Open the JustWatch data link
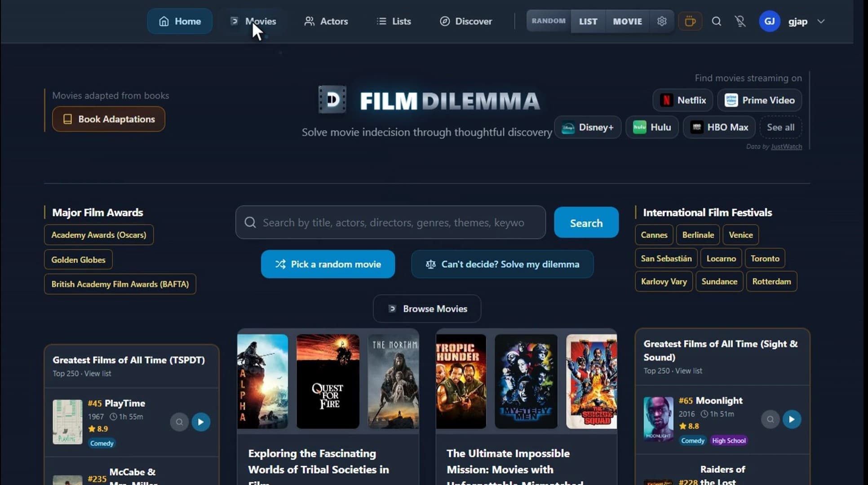This screenshot has width=868, height=485. (x=786, y=146)
